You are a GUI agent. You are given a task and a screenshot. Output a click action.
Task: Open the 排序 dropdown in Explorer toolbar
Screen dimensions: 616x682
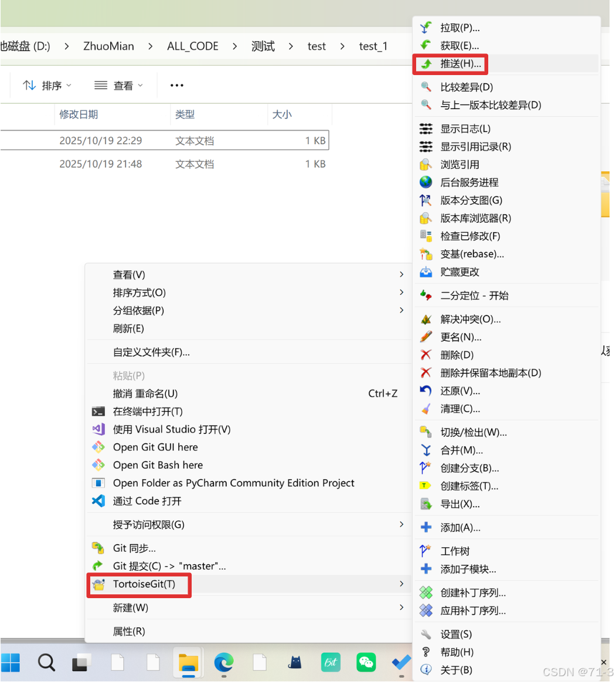click(x=47, y=86)
